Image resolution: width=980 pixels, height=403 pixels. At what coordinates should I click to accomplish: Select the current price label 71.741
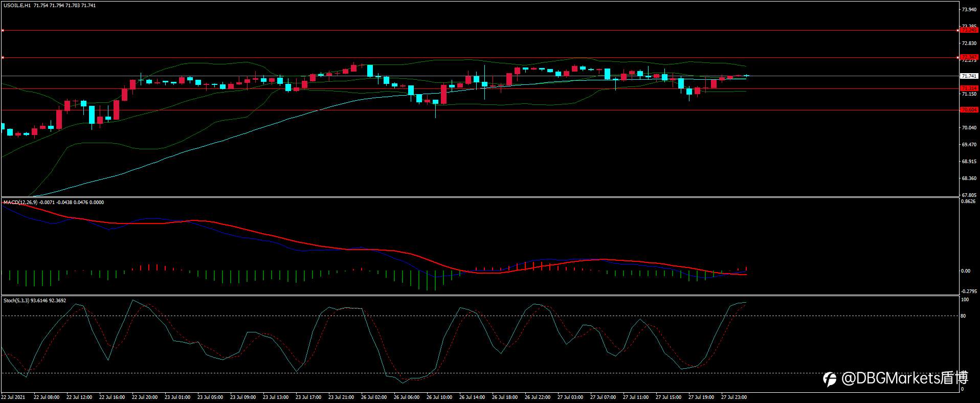[x=969, y=76]
